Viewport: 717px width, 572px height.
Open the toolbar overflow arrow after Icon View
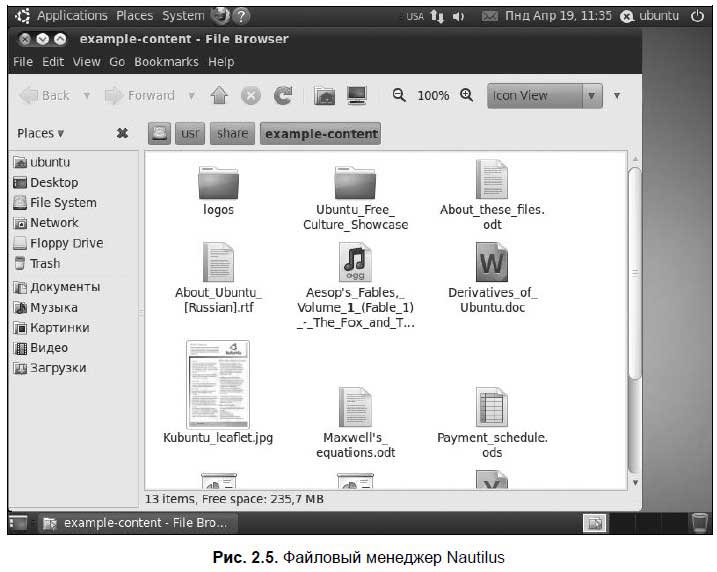tap(617, 96)
